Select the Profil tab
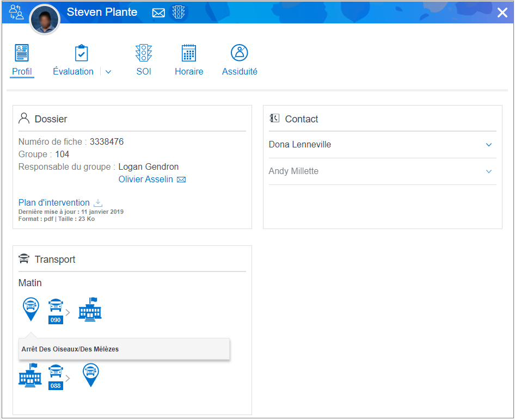The height and width of the screenshot is (420, 515). coord(22,61)
